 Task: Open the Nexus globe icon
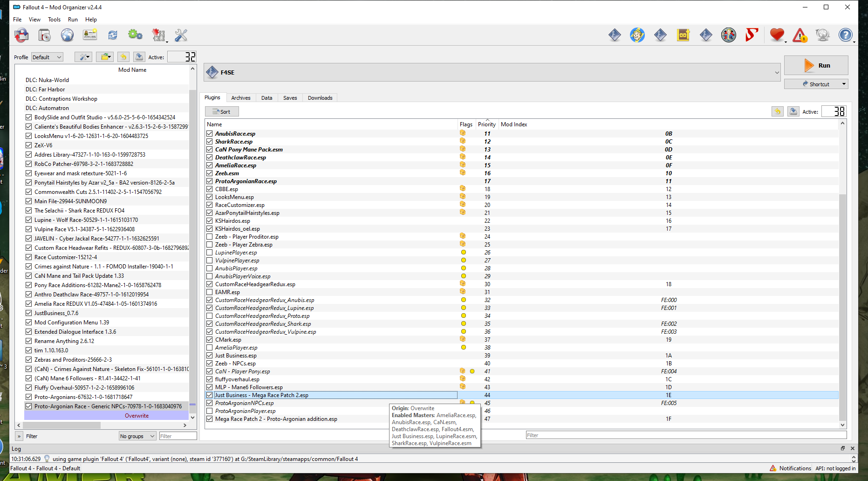(67, 35)
